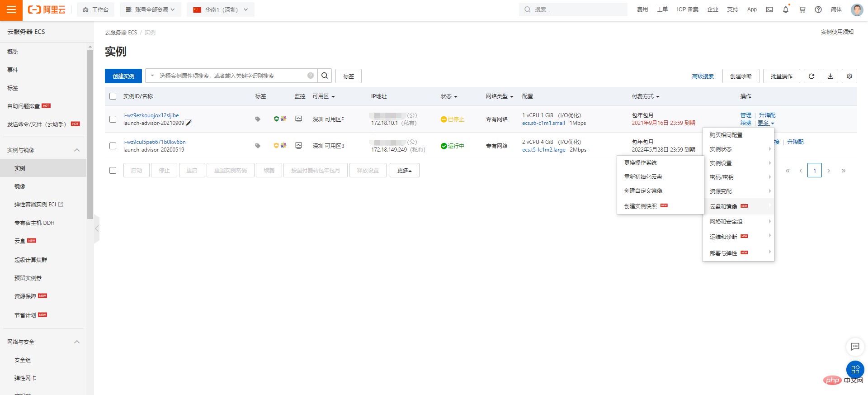Expand the 账号全部资源 dropdown
Screen dimensions: 868x395
[151, 10]
